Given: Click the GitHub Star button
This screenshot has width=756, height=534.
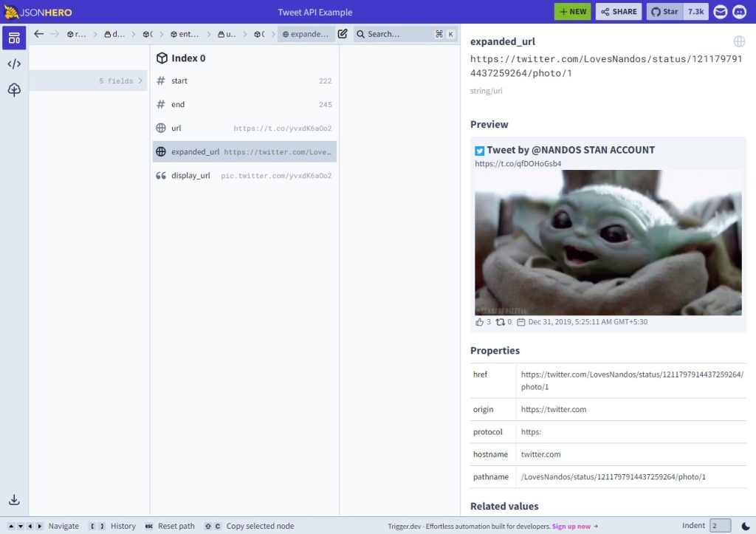Looking at the screenshot, I should pos(664,12).
